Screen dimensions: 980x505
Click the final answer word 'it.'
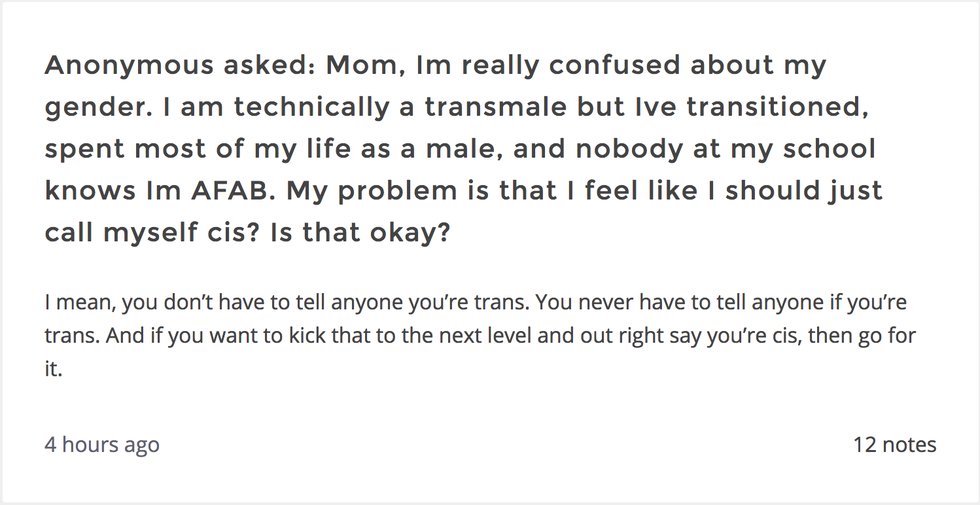click(x=53, y=370)
